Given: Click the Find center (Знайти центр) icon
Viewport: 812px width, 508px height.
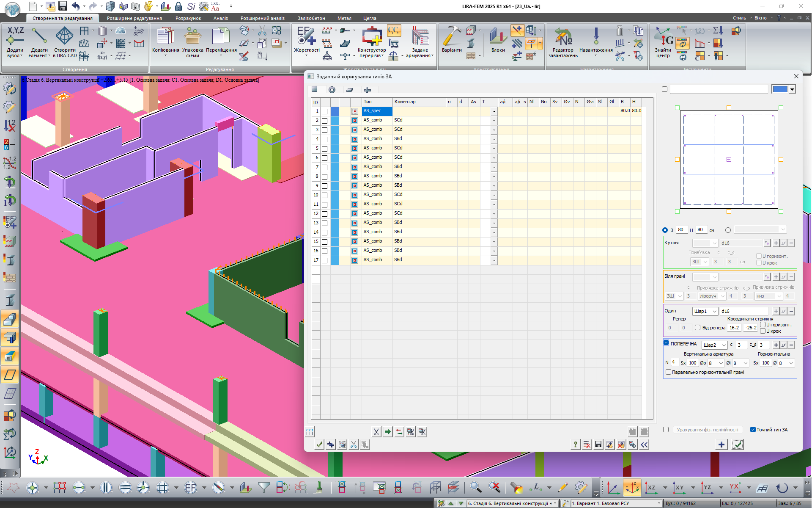Looking at the screenshot, I should 663,41.
